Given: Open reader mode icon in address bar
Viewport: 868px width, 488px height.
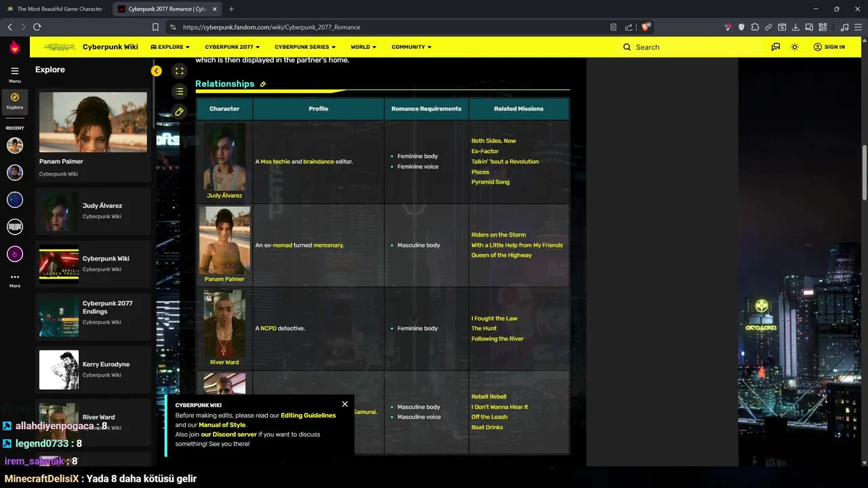Looking at the screenshot, I should point(613,27).
